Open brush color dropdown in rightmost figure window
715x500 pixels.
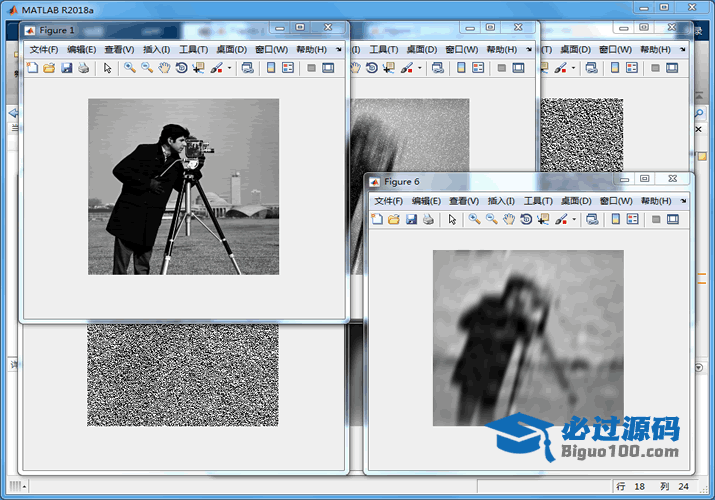(573, 68)
